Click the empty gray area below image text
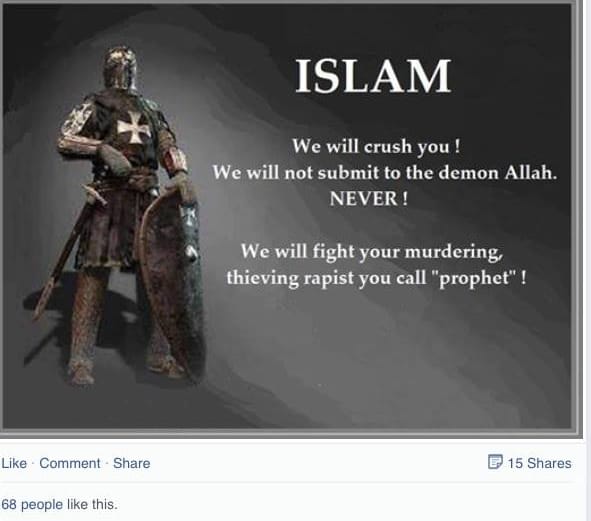The height and width of the screenshot is (521, 591). [377, 358]
